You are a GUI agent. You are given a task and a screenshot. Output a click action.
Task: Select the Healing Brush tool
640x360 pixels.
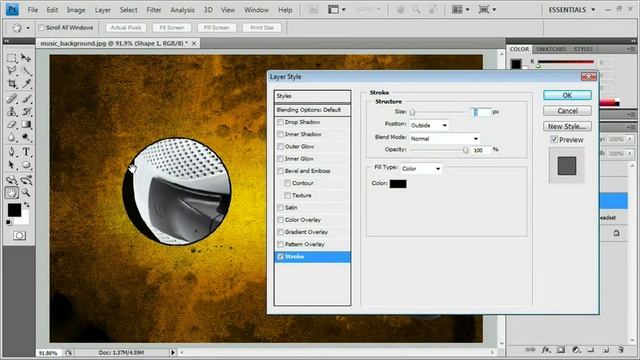tap(12, 98)
